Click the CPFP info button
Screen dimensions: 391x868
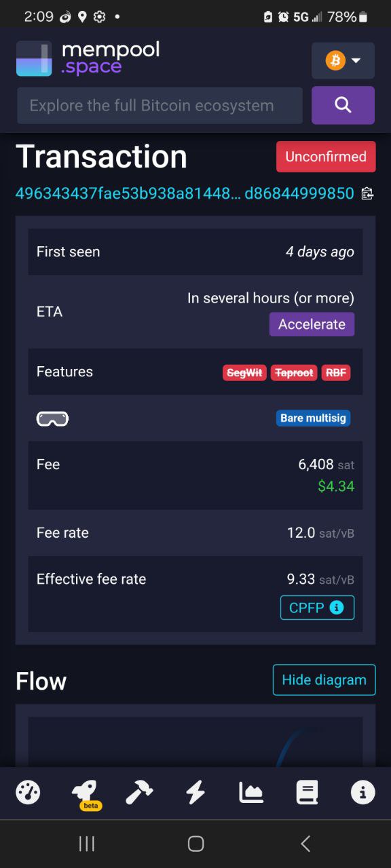point(317,608)
